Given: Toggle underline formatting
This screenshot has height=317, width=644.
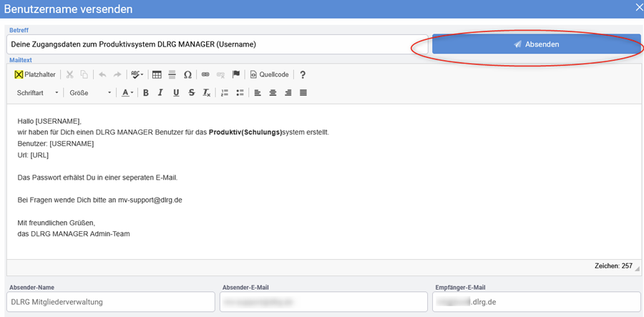Looking at the screenshot, I should (176, 93).
